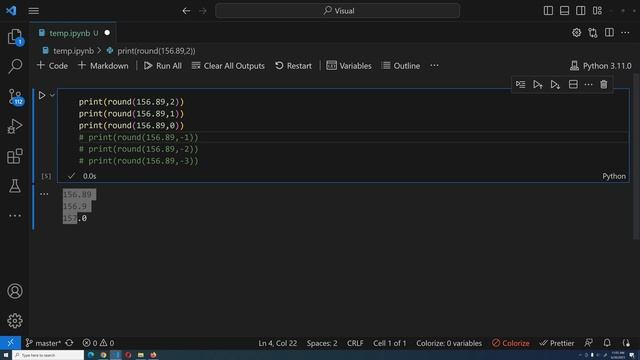The image size is (640, 360).
Task: Go forward in navigation history
Action: pyautogui.click(x=203, y=11)
